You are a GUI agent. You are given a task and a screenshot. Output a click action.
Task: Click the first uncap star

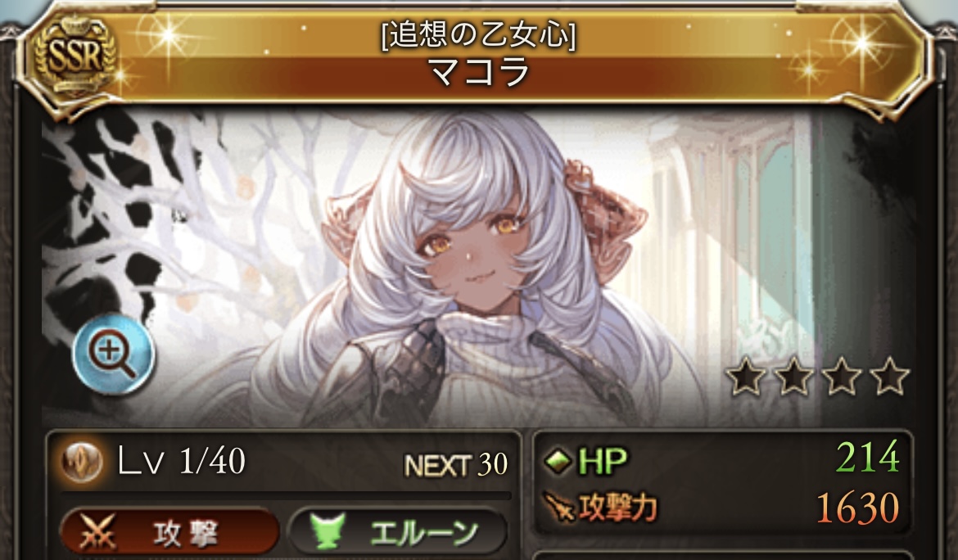[x=745, y=376]
